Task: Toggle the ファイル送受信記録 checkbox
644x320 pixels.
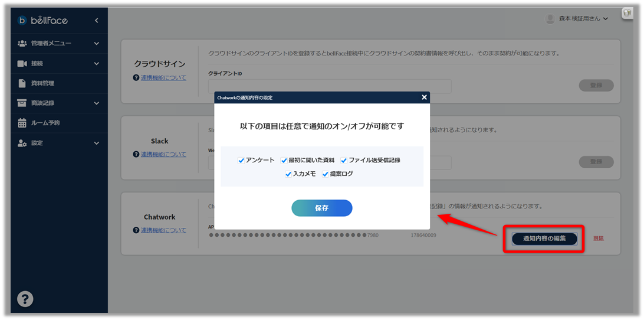Action: pyautogui.click(x=344, y=161)
